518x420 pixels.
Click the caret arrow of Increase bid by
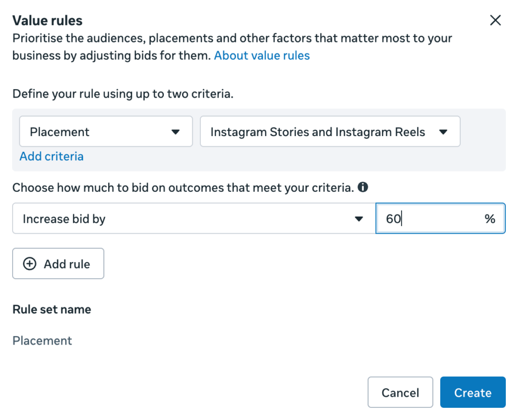[x=359, y=219]
